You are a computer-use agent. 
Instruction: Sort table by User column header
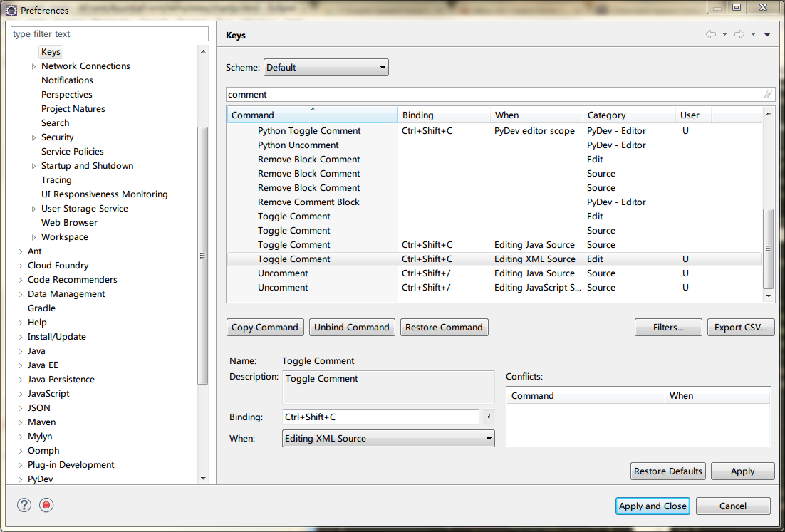tap(693, 115)
